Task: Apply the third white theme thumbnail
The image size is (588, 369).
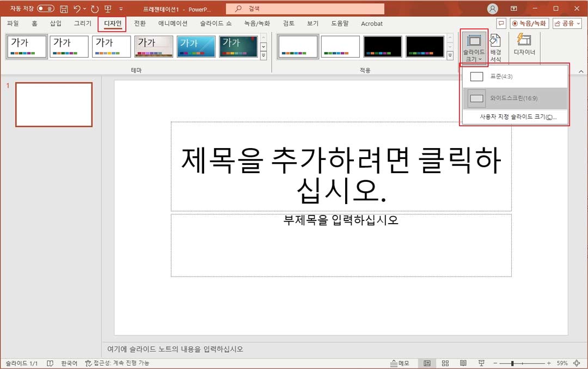Action: (112, 46)
